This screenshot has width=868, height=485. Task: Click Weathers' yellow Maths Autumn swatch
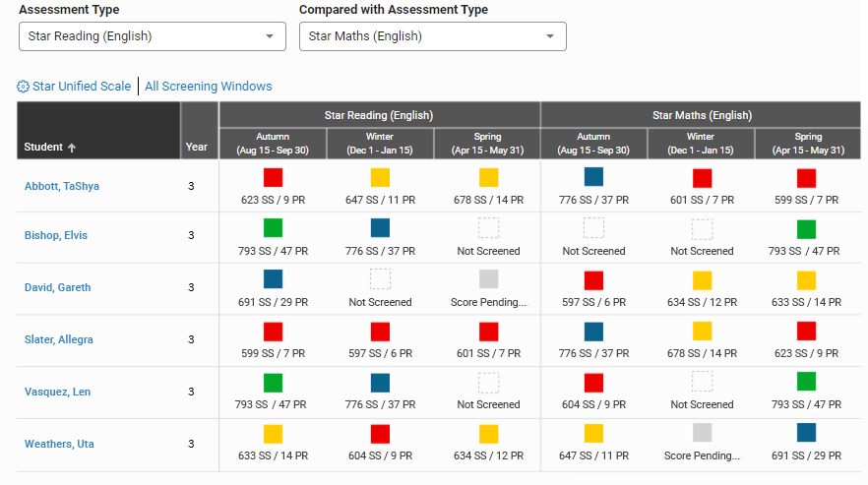(594, 434)
